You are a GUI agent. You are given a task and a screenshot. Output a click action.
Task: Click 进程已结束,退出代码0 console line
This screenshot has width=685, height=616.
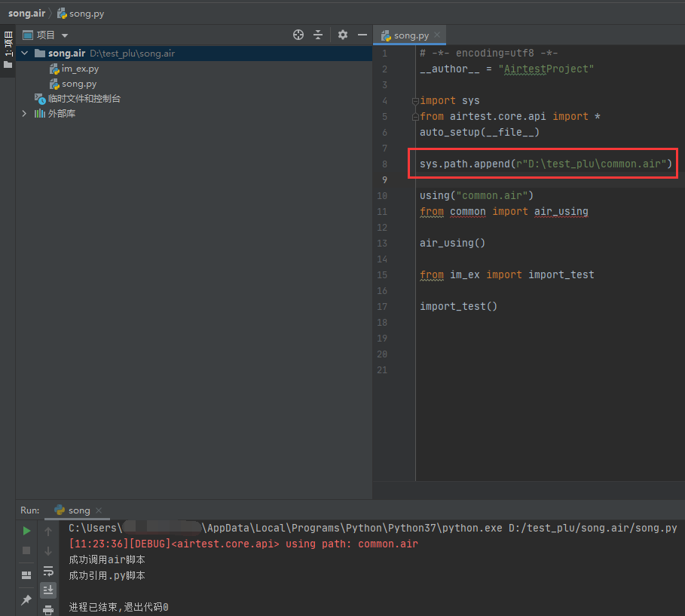pyautogui.click(x=118, y=607)
